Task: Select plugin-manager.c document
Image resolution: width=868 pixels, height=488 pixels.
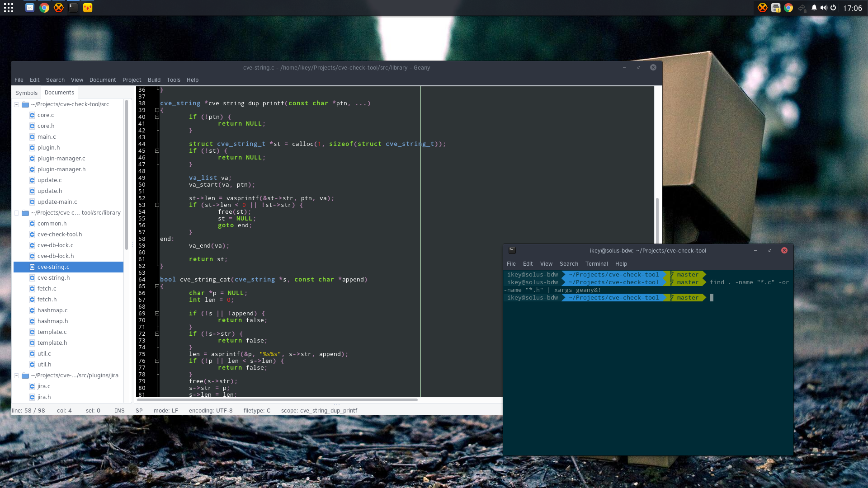Action: click(61, 159)
